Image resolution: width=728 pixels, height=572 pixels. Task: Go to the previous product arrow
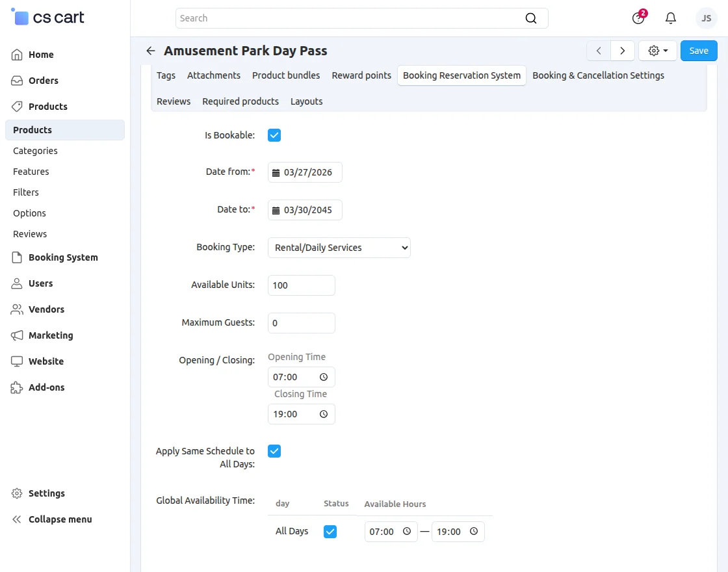(x=599, y=51)
